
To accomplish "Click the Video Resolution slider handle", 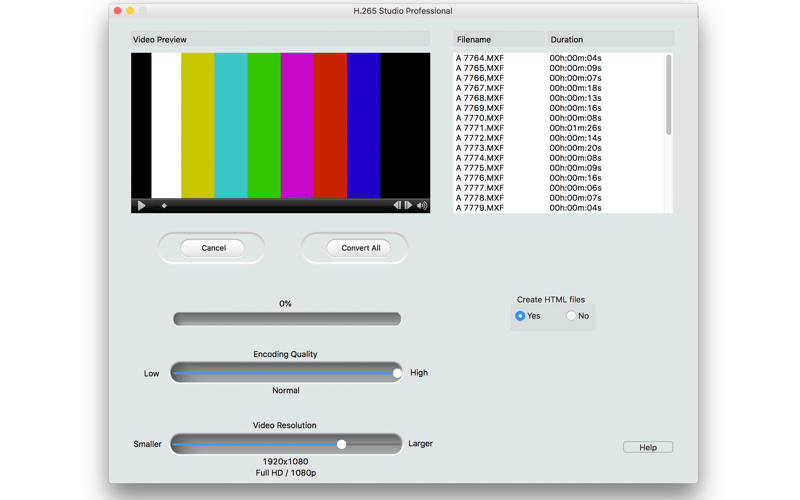I will pos(341,444).
